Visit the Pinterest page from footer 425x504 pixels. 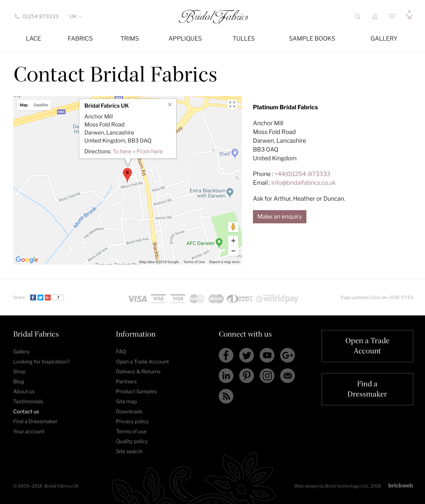(246, 376)
